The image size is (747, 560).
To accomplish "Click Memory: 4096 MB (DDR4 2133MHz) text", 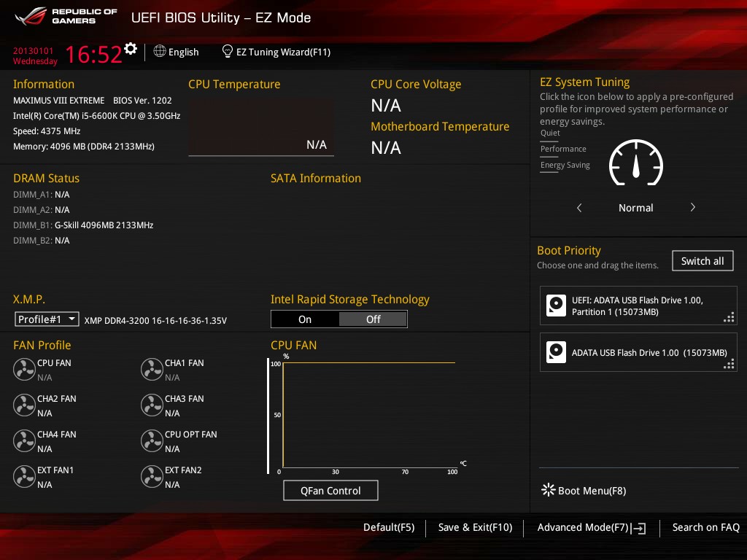I will click(83, 147).
